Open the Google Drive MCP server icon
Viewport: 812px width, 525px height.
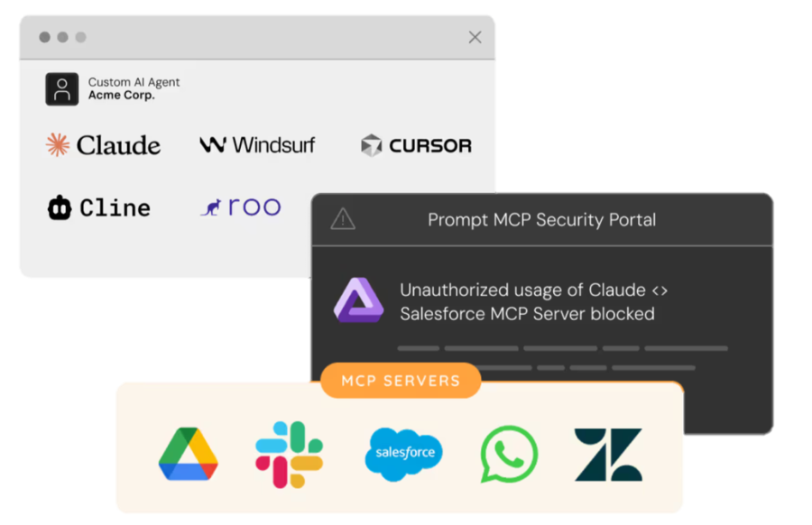[x=188, y=454]
